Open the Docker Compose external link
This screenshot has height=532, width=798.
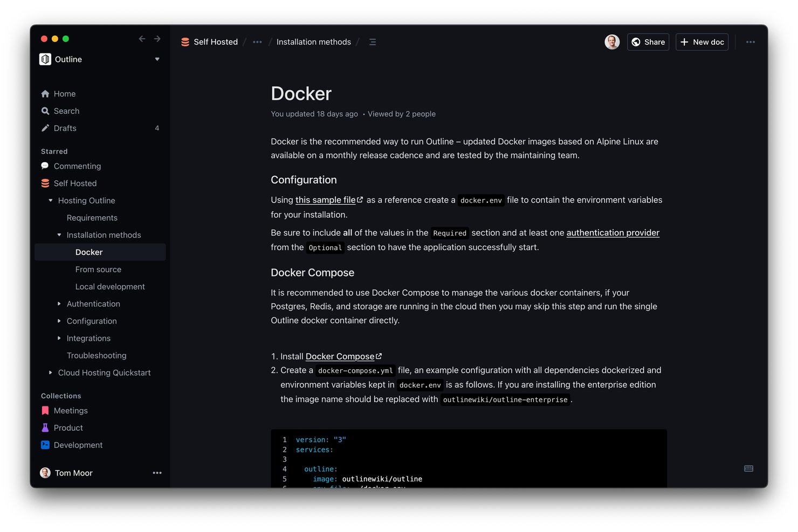pos(343,356)
